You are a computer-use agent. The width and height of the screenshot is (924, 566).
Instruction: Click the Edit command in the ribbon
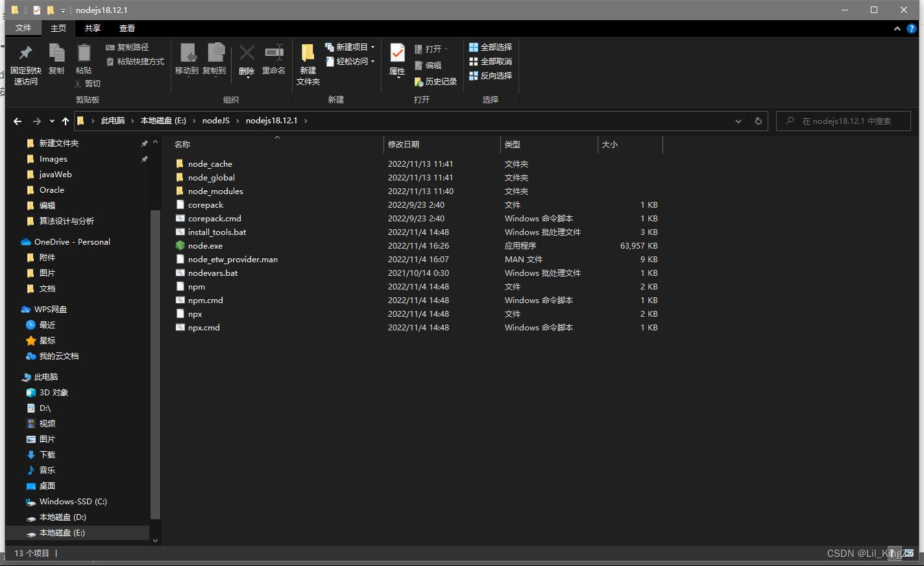click(x=428, y=66)
